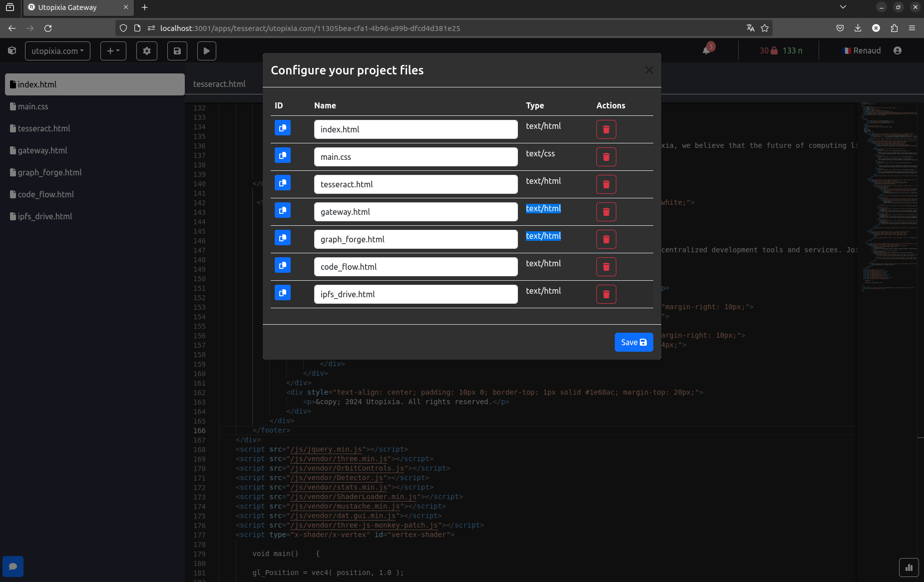Edit the gateway.html name field
The width and height of the screenshot is (924, 582).
[x=416, y=212]
